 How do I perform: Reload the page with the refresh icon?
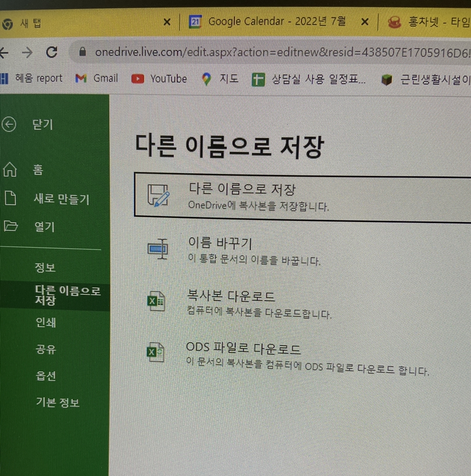52,52
